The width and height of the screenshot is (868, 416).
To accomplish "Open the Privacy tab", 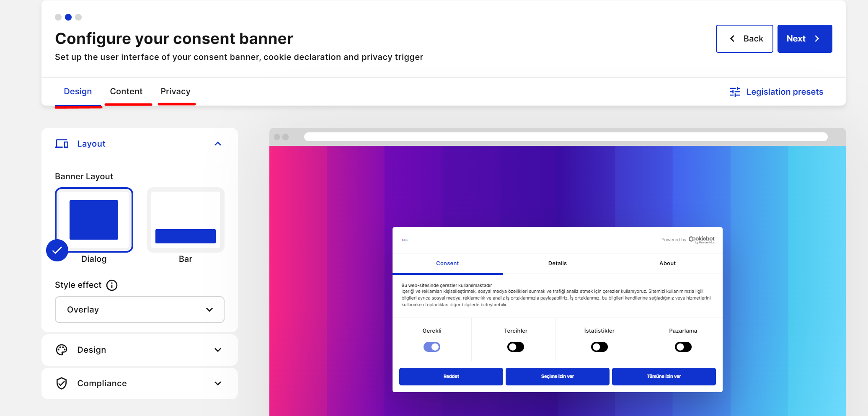I will pyautogui.click(x=176, y=91).
